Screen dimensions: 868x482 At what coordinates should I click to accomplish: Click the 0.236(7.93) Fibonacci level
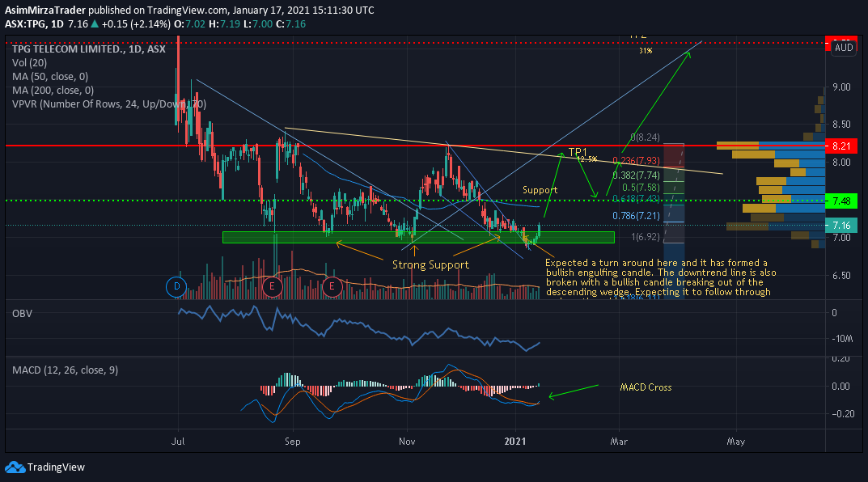tap(636, 161)
